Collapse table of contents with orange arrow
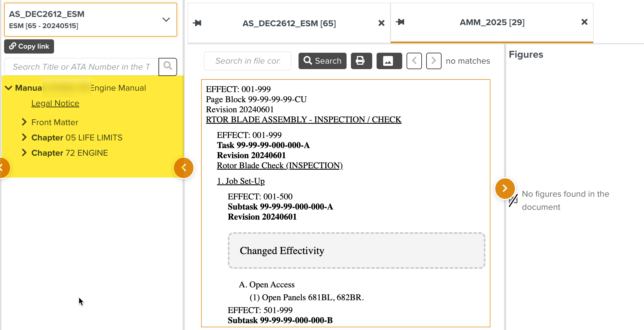 (184, 168)
